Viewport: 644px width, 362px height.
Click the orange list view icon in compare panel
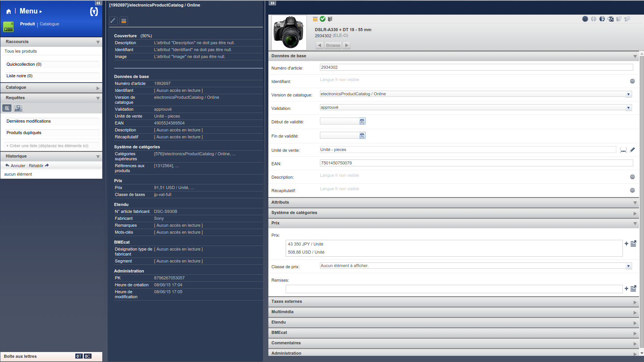124,21
